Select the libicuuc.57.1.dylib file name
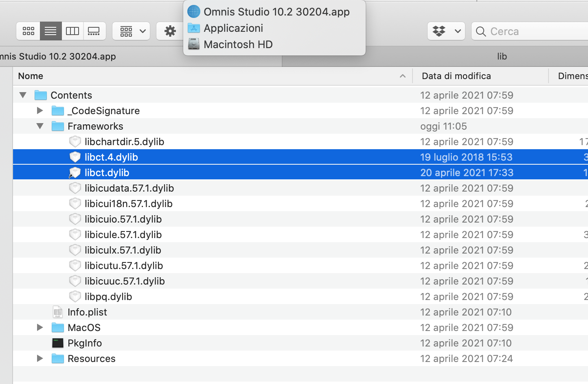Screen dimensions: 588x384 tap(125, 281)
